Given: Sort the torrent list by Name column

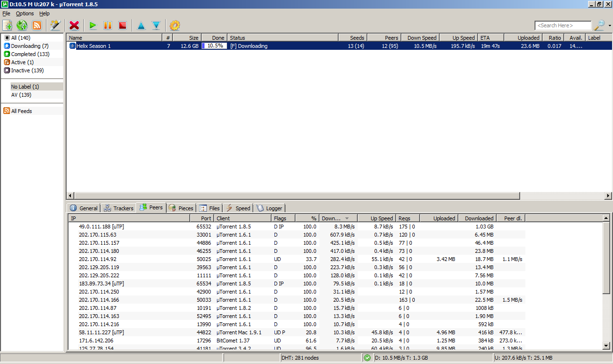Looking at the screenshot, I should click(x=114, y=38).
